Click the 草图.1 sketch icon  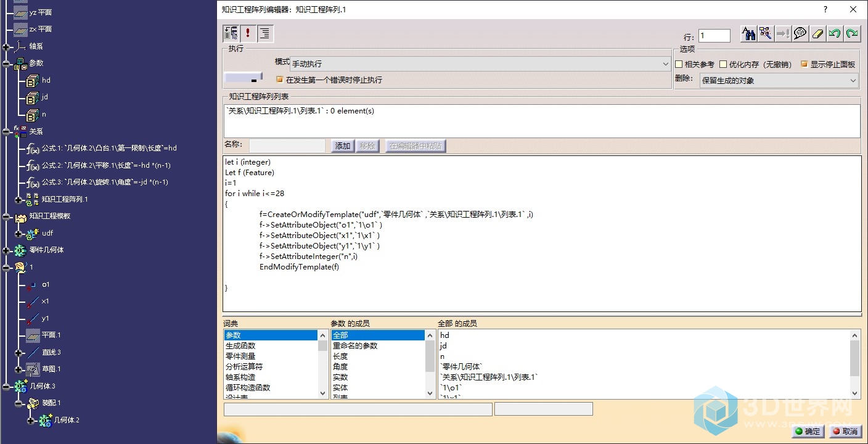coord(33,369)
